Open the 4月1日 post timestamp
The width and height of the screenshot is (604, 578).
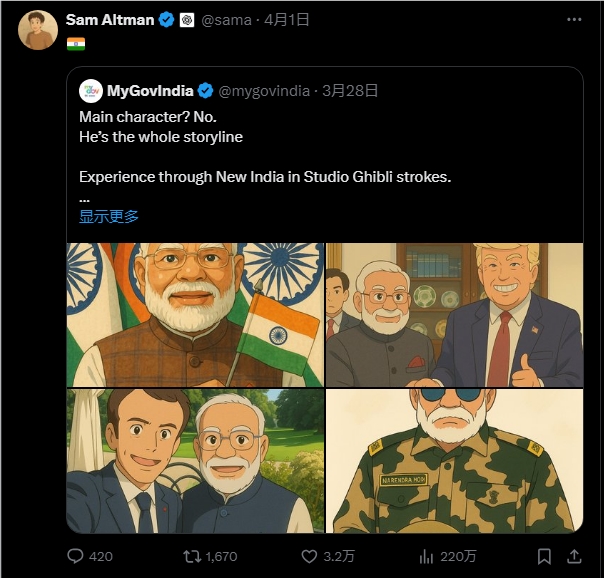coord(286,20)
